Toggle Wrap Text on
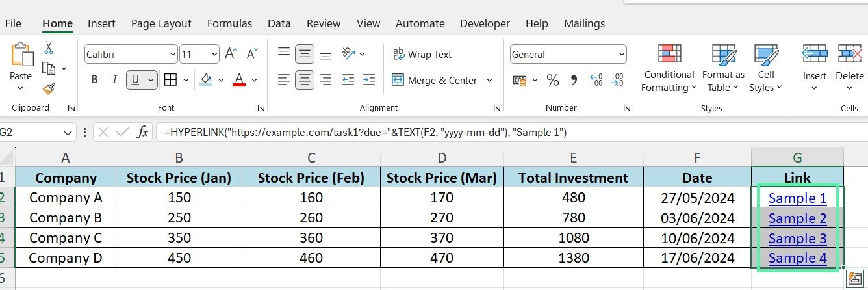Viewport: 868px width, 290px height. [x=422, y=55]
